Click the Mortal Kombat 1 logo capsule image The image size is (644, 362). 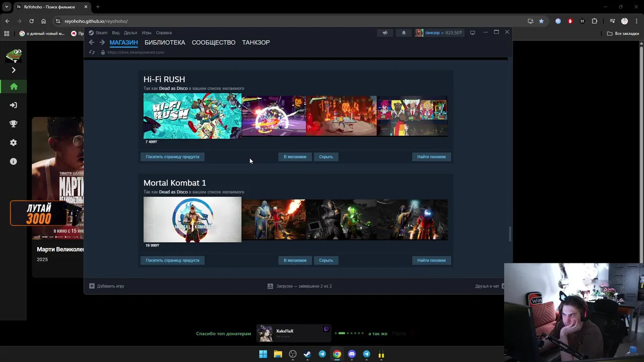(x=192, y=219)
